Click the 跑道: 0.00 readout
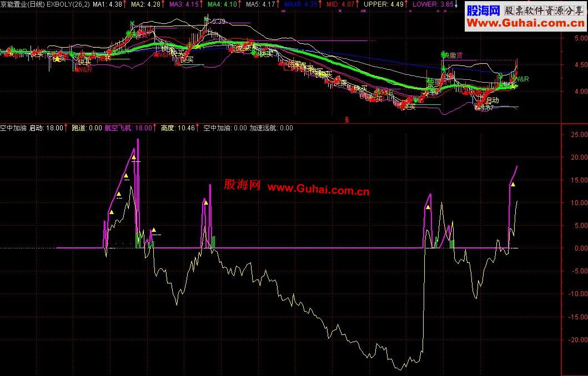 click(87, 128)
